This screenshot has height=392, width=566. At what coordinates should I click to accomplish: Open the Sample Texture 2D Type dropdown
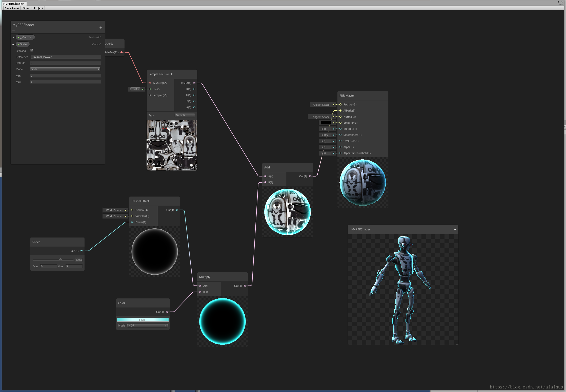coord(185,115)
